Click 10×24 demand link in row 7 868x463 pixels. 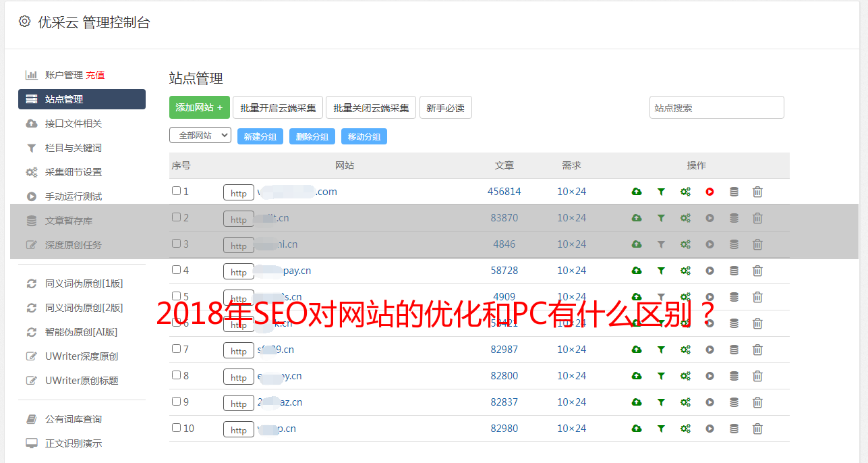click(x=572, y=350)
